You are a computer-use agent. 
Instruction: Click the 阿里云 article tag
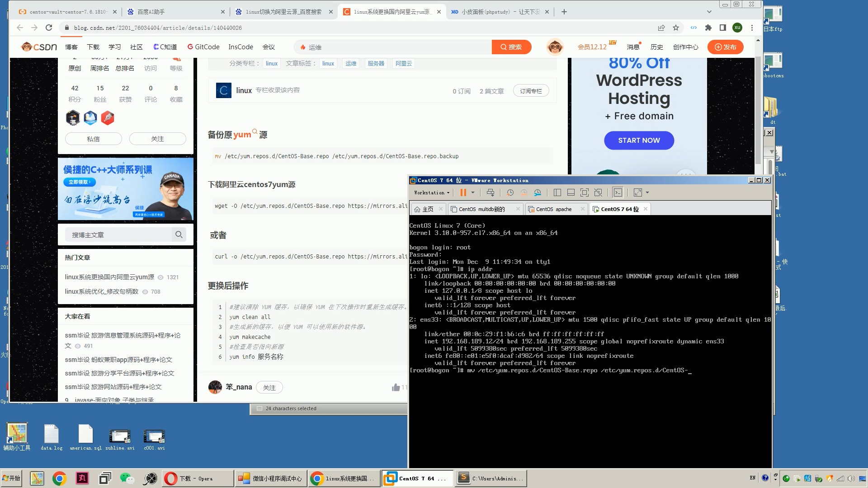(404, 64)
